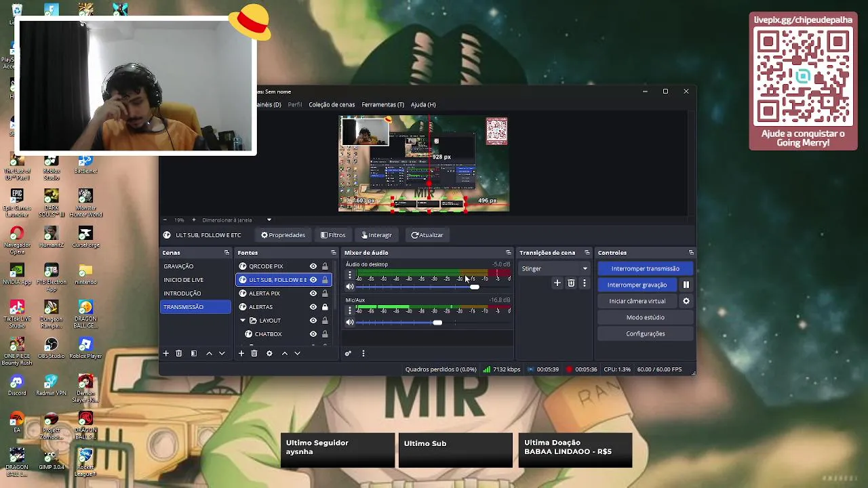Viewport: 868px width, 488px height.
Task: Open virtual camera settings gear
Action: [686, 301]
